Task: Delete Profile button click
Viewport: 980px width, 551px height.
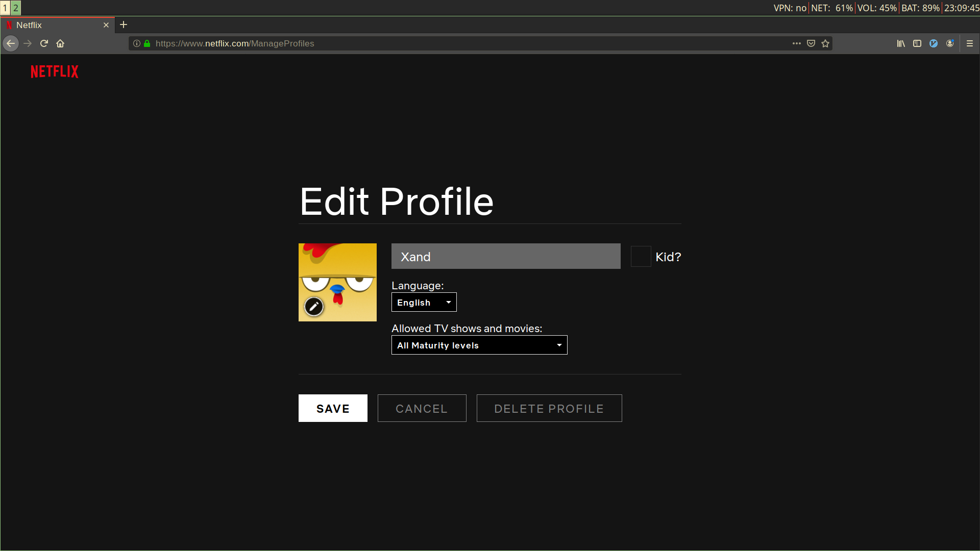Action: click(549, 408)
